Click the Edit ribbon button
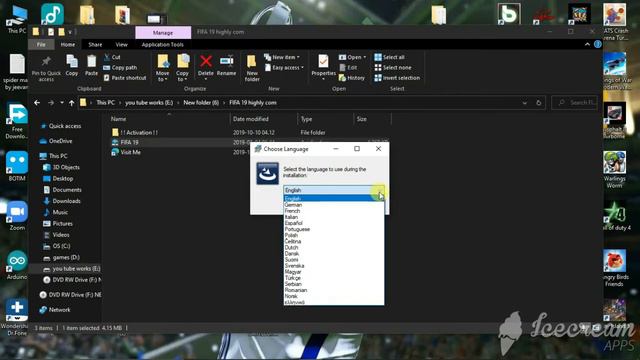The image size is (640, 360). pyautogui.click(x=348, y=67)
